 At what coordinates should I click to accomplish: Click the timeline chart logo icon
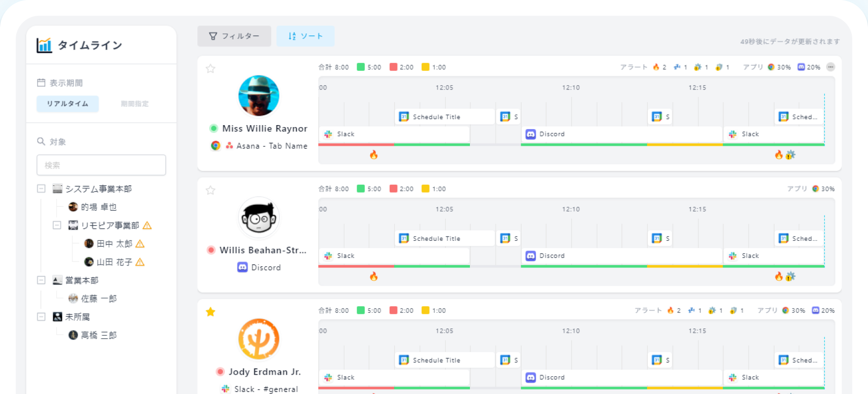44,45
